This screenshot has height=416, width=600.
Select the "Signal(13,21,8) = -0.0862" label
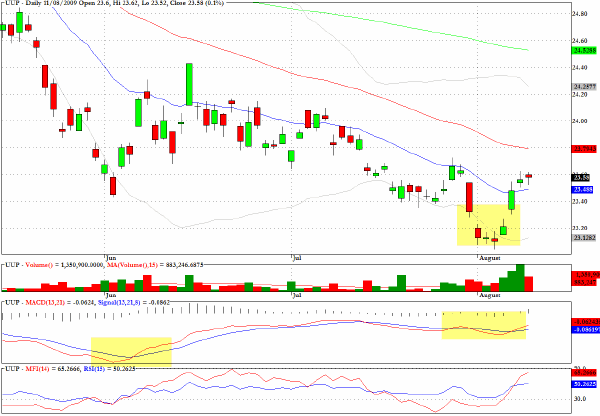tap(134, 302)
